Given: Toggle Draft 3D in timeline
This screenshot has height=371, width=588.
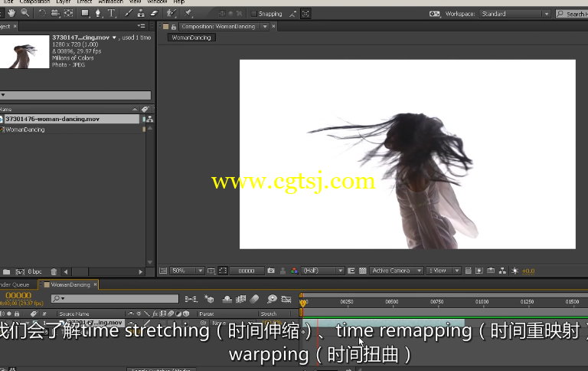Looking at the screenshot, I should 209,299.
